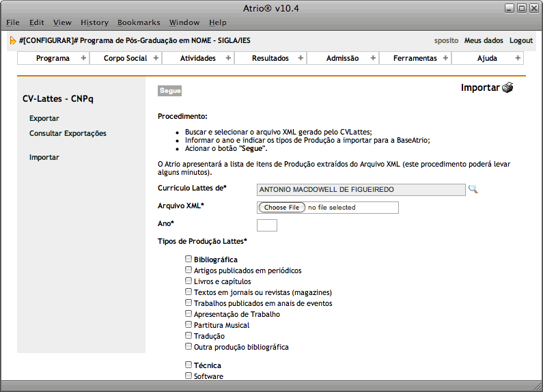Click the Ano input field
The image size is (543, 392).
266,225
